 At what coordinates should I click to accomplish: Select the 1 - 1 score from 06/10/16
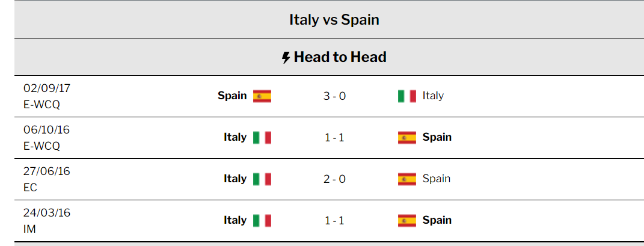click(334, 137)
